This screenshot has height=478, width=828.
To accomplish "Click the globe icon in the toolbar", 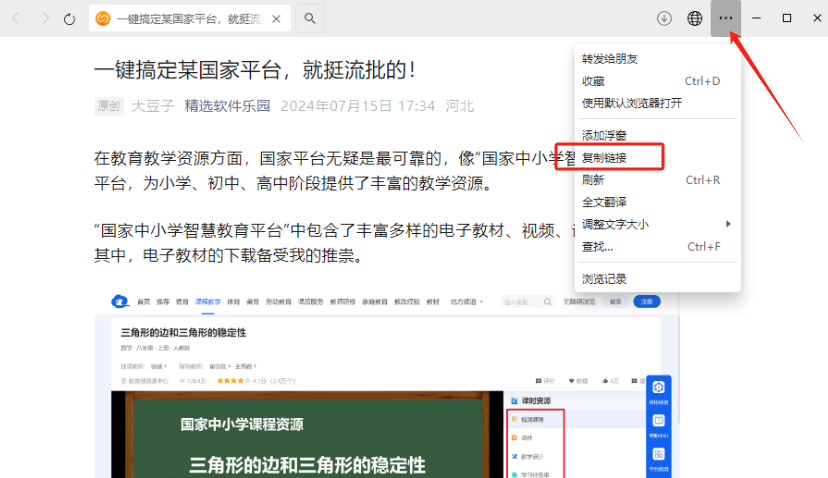I will click(695, 19).
